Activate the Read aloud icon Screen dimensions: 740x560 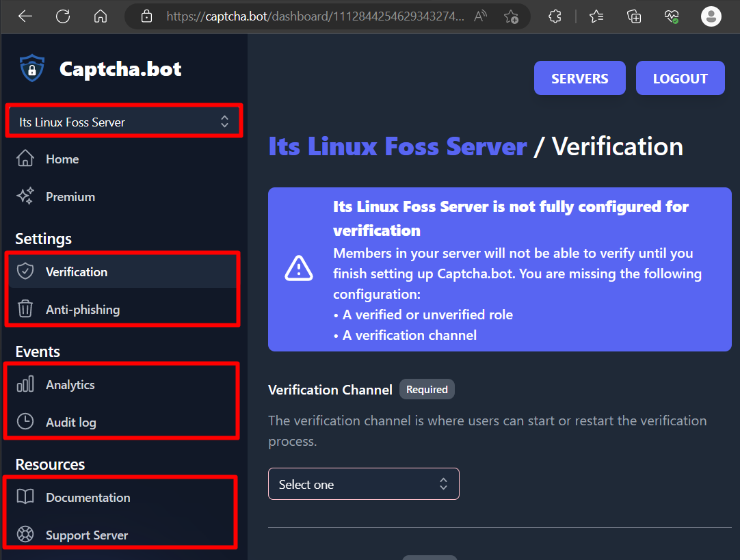point(480,16)
